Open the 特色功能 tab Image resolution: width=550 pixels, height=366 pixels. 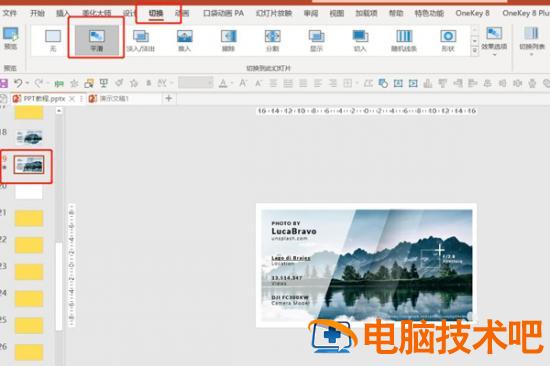click(429, 13)
